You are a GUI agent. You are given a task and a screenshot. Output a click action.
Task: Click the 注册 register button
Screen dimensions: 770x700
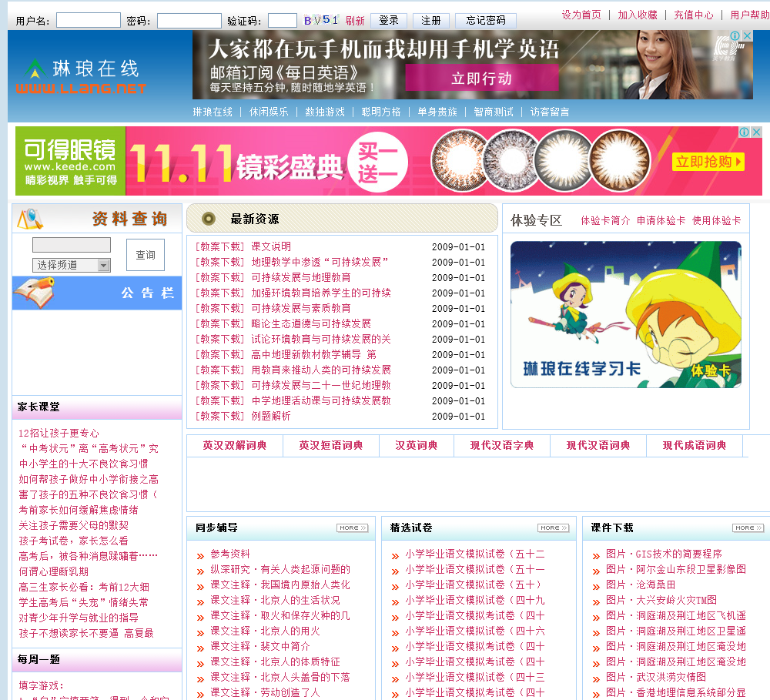tap(430, 20)
